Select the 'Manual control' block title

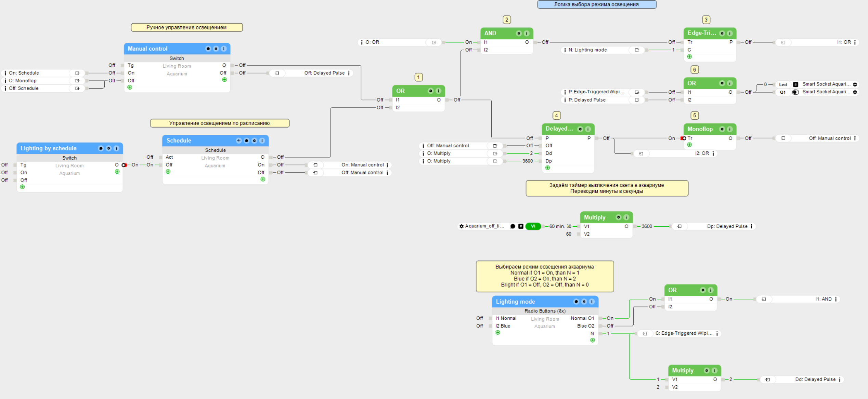tap(147, 49)
